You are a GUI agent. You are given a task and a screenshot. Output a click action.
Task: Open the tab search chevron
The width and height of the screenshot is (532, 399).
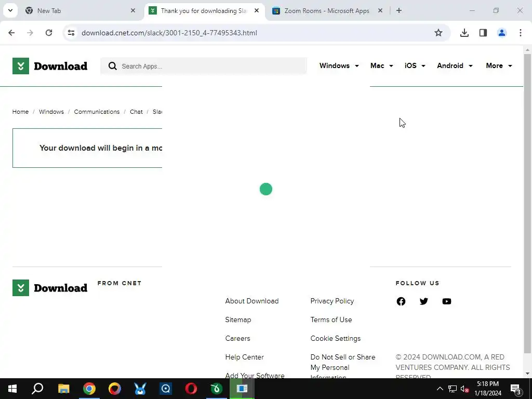click(x=10, y=10)
